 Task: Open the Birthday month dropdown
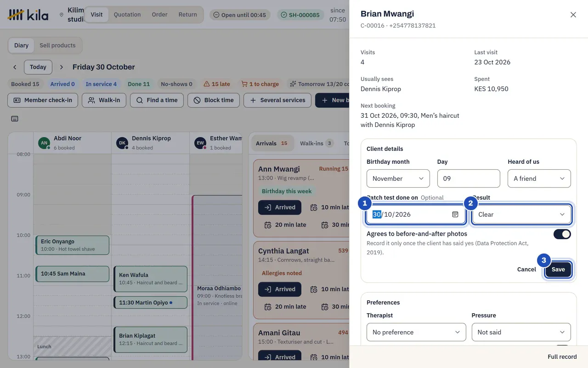(x=398, y=178)
